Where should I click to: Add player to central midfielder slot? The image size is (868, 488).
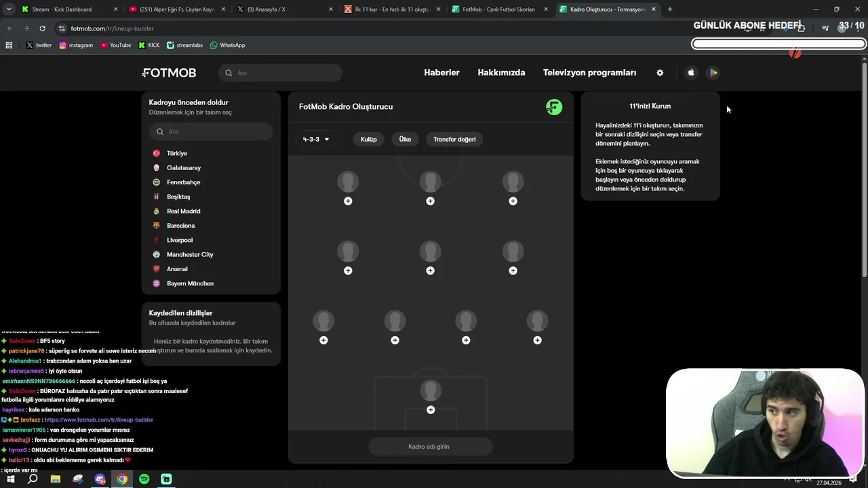click(x=430, y=270)
